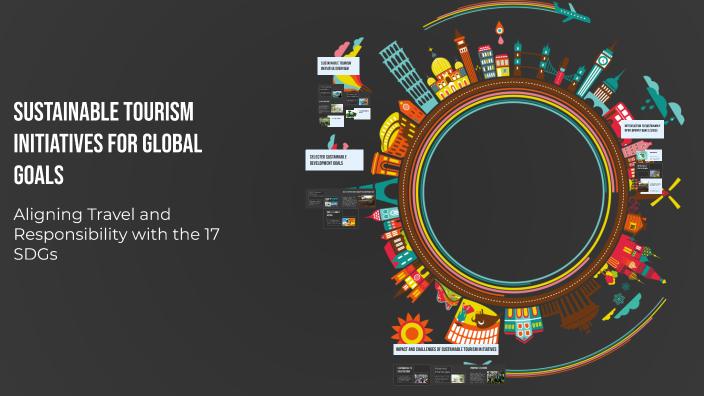Viewport: 704px width, 396px height.
Task: Open the light slide with the globe illustration
Action: pyautogui.click(x=649, y=156)
